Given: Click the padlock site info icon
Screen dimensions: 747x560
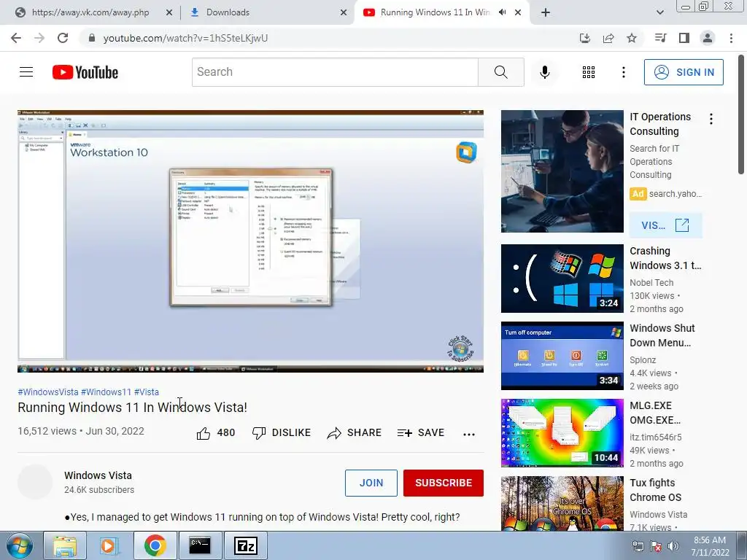Looking at the screenshot, I should (x=92, y=38).
